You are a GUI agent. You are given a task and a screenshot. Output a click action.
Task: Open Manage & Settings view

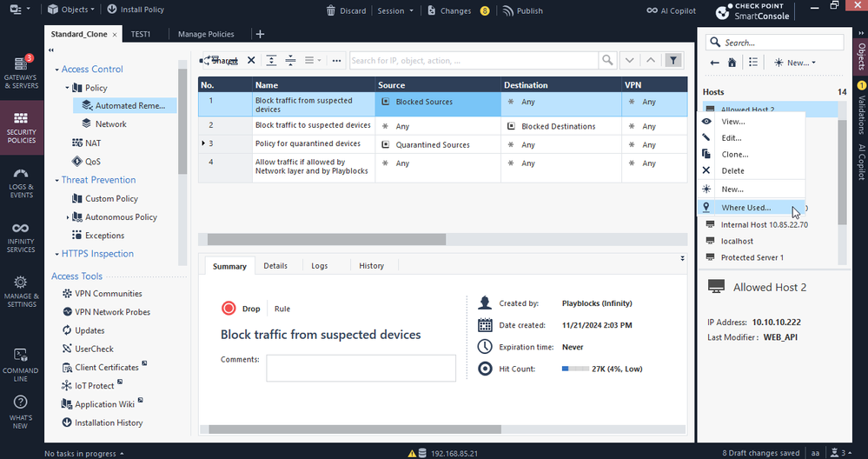tap(21, 292)
